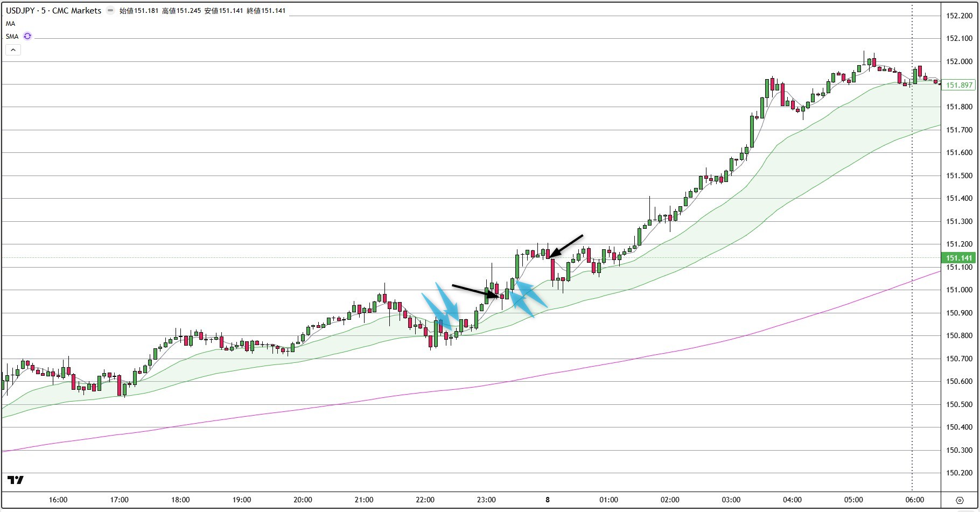Click the open price value 始値151.181

(x=139, y=11)
